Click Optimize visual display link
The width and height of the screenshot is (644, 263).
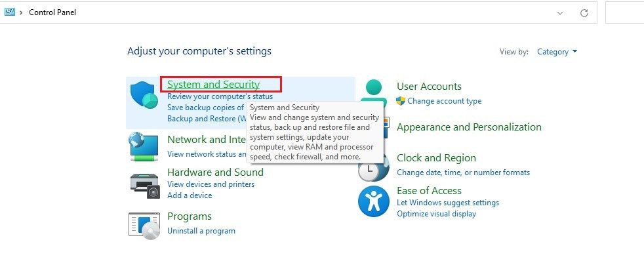436,214
